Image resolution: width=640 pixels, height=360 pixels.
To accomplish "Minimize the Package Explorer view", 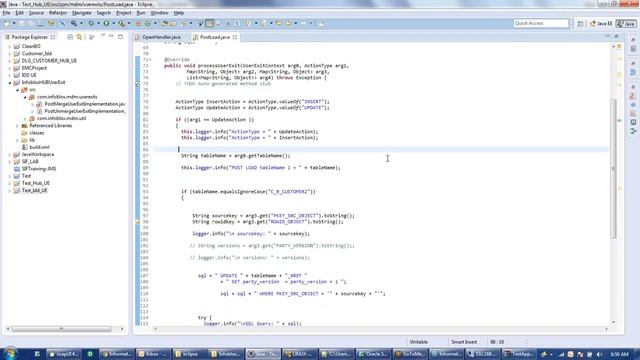I will pos(111,37).
